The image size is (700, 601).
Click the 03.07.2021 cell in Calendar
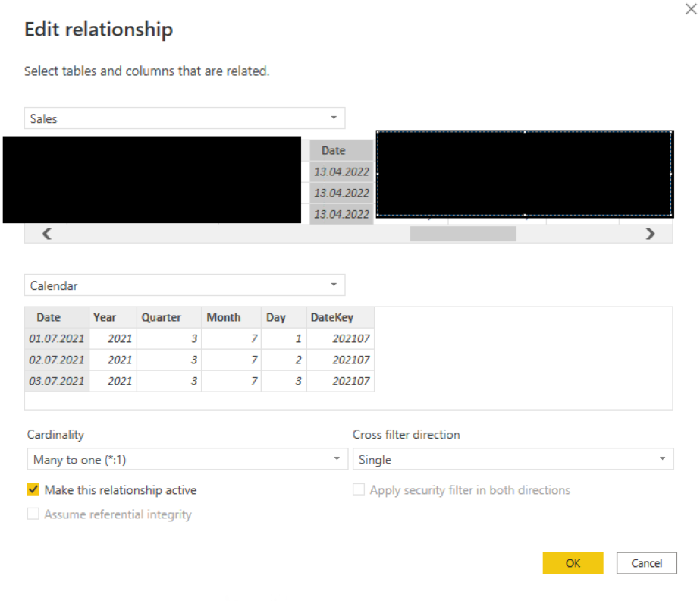pos(57,381)
